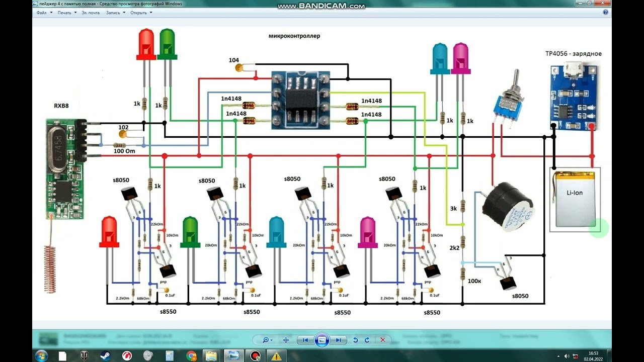Image resolution: width=644 pixels, height=362 pixels.
Task: Open the Windows Start menu orb
Action: tap(42, 355)
